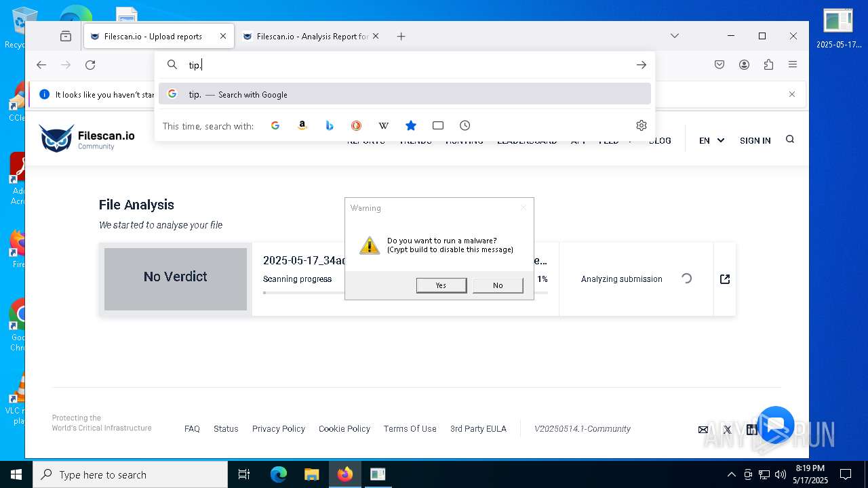Click Yes in the Warning dialog
This screenshot has width=868, height=488.
tap(441, 285)
